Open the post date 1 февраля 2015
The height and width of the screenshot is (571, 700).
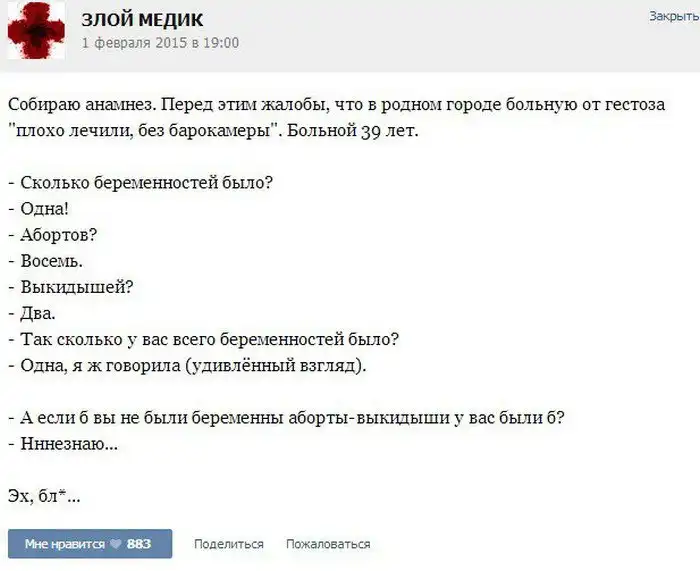160,43
